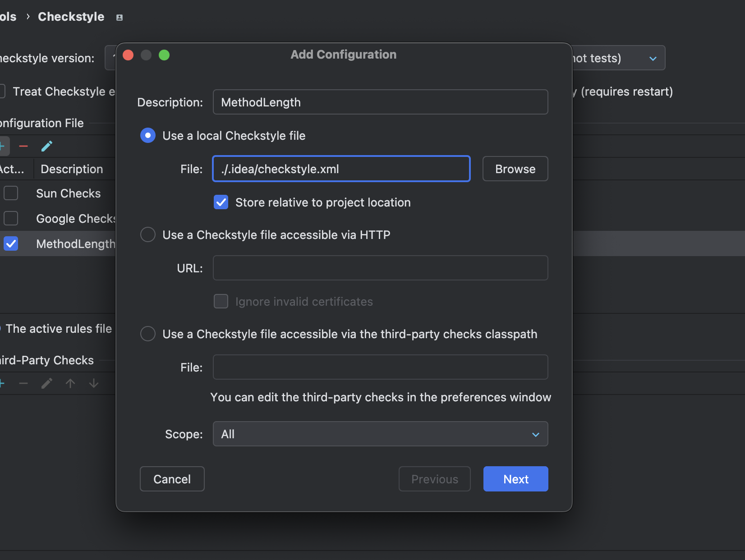
Task: Uncheck the MethodLength active checkbox
Action: [11, 243]
